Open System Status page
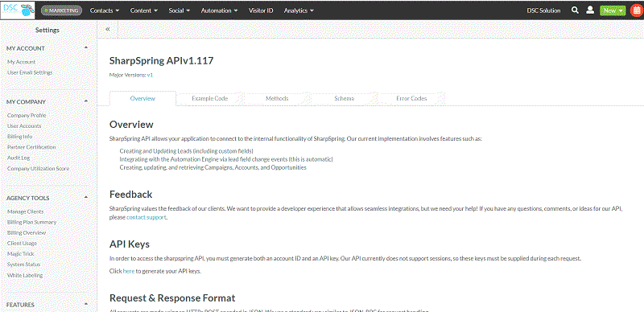The image size is (644, 312). tap(24, 265)
